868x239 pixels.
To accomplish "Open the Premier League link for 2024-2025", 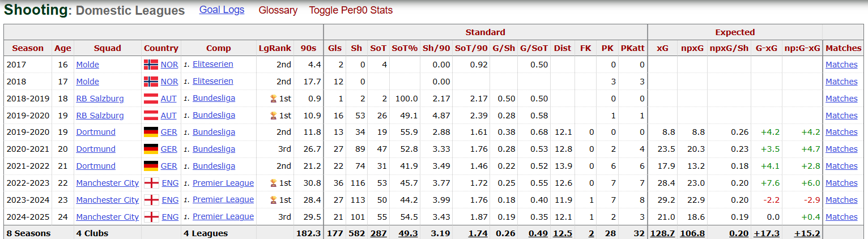I will point(223,216).
